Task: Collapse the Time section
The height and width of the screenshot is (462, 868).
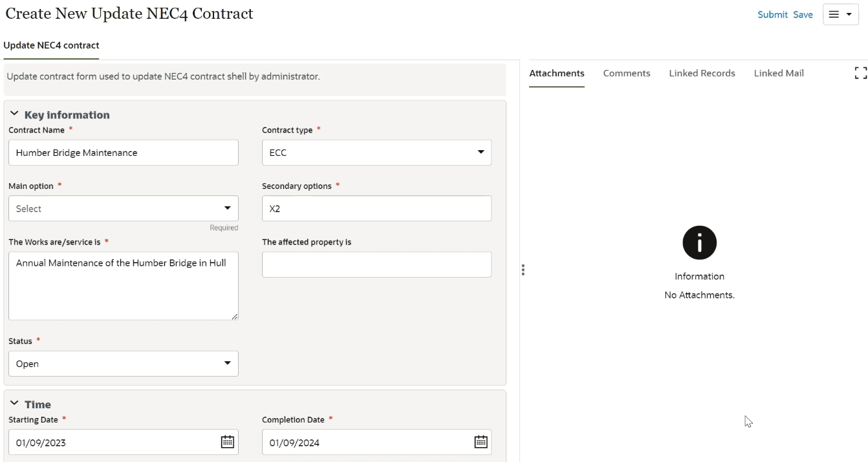Action: click(x=14, y=404)
